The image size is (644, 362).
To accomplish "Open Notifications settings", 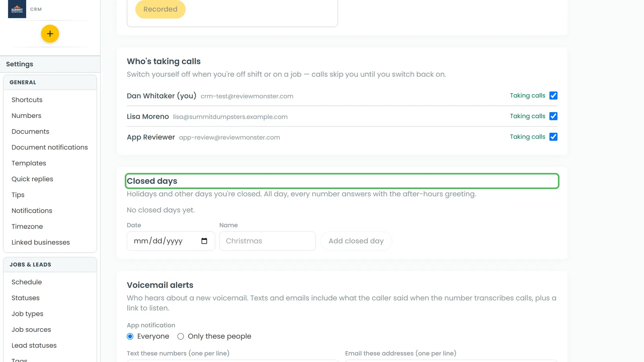I will (32, 211).
